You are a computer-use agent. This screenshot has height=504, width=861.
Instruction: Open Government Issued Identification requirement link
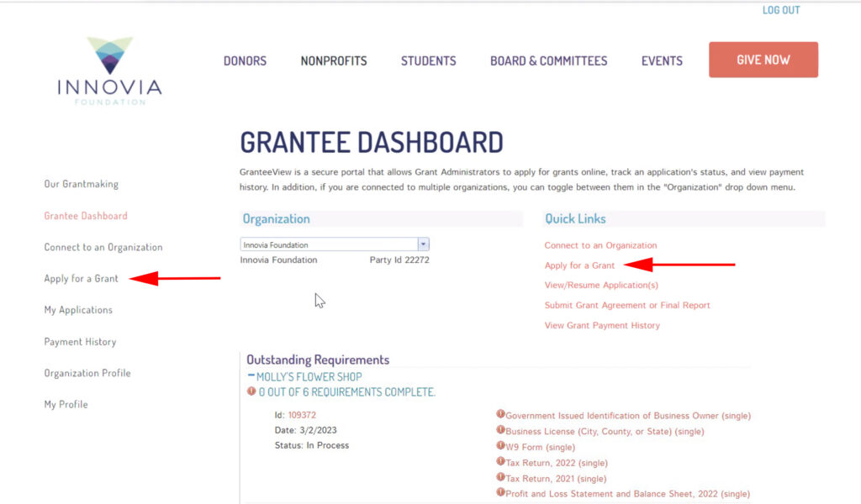(x=628, y=416)
